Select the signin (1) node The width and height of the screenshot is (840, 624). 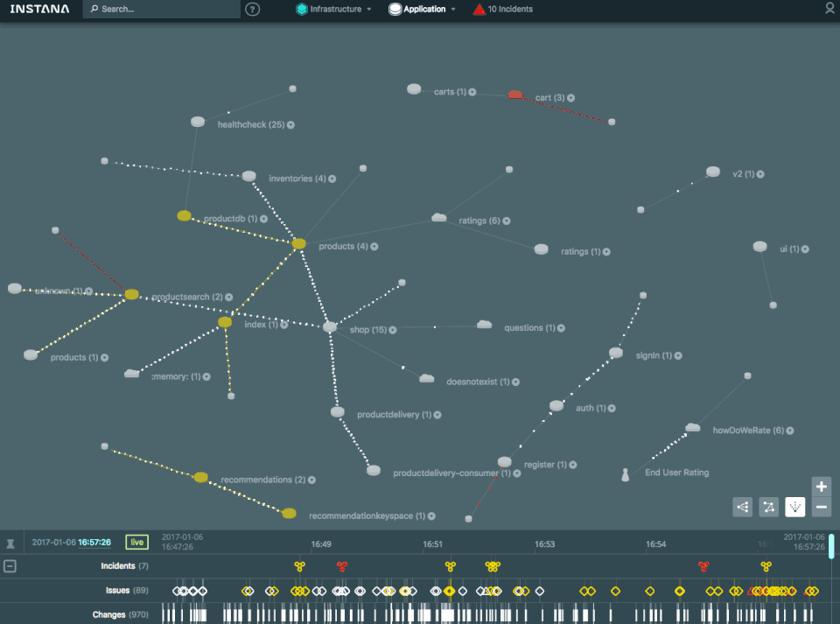(616, 353)
